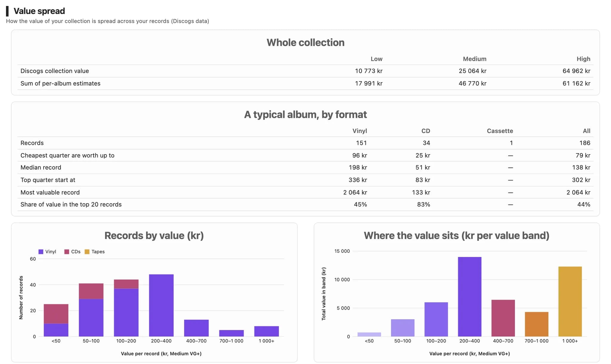Click the All column header

pos(587,131)
